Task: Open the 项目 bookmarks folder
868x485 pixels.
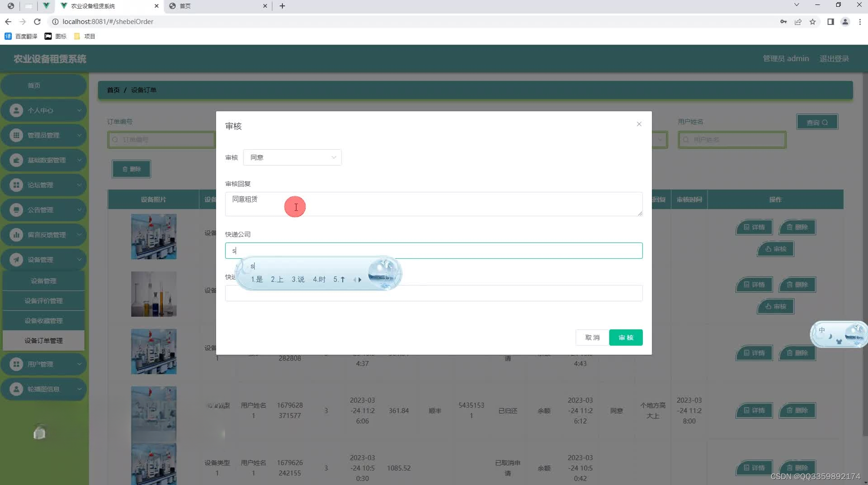Action: click(x=85, y=36)
